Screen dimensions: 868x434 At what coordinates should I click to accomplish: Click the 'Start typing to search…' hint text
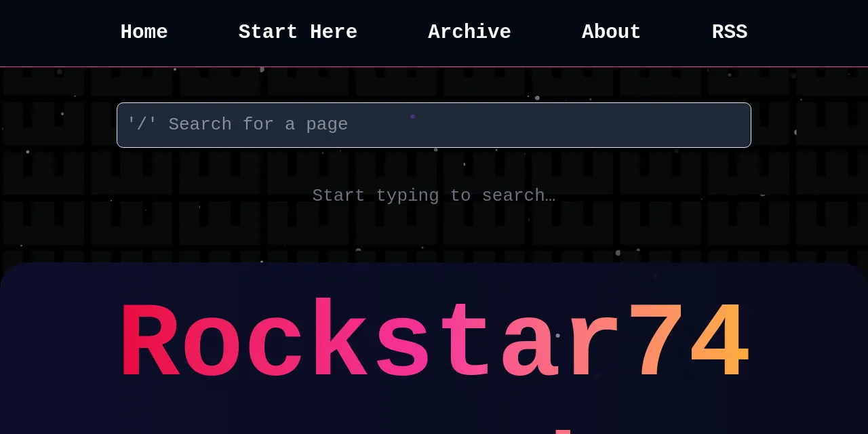point(434,196)
